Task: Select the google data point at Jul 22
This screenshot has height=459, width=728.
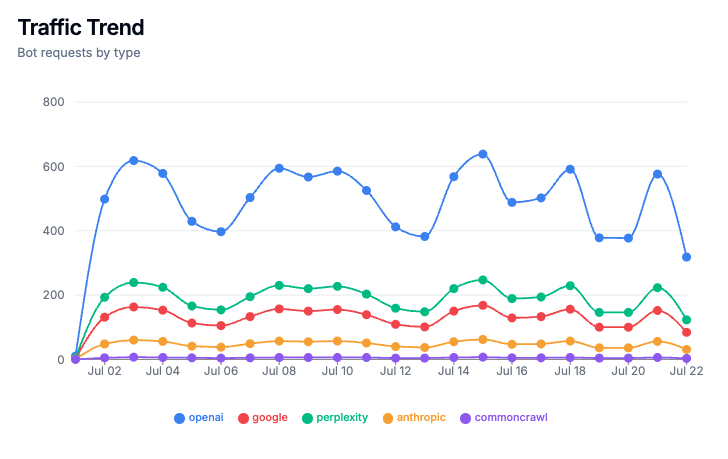Action: tap(686, 332)
